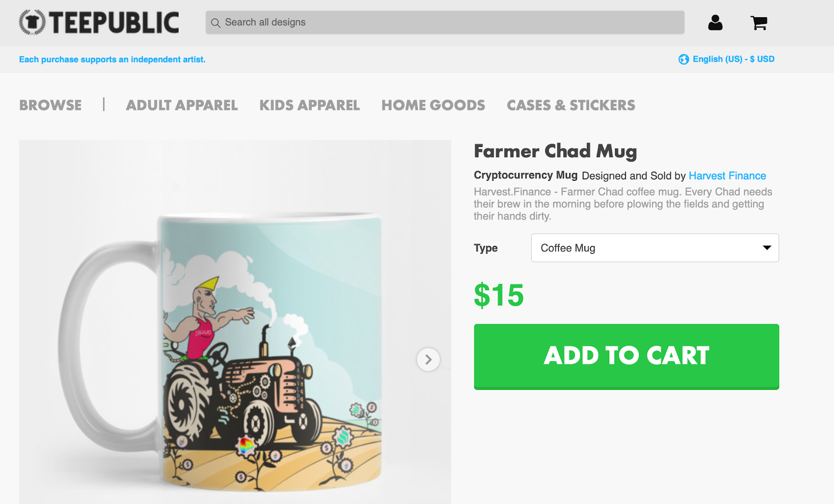This screenshot has width=834, height=504.
Task: Open the shopping cart icon
Action: (758, 22)
